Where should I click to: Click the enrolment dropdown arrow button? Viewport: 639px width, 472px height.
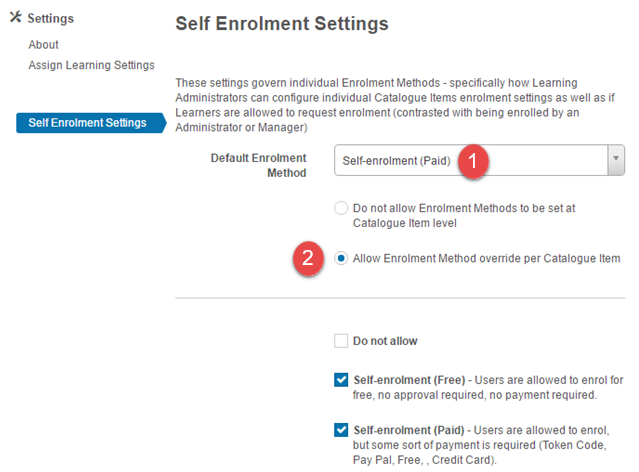(x=616, y=159)
